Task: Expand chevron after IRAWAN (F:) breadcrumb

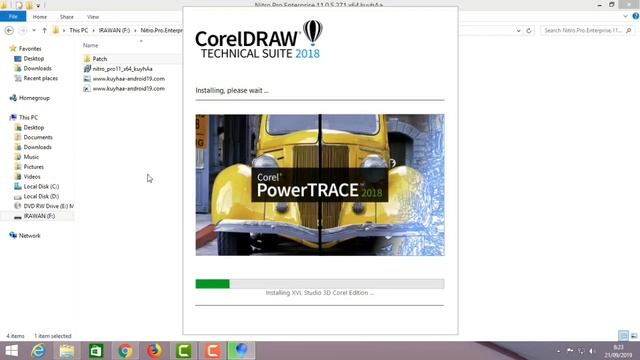Action: point(135,31)
